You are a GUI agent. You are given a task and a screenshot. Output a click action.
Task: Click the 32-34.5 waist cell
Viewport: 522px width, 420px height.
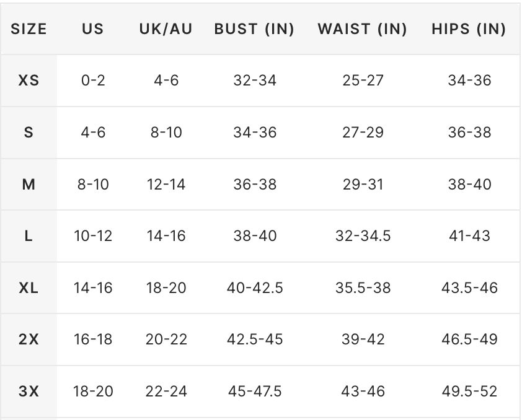tap(363, 236)
